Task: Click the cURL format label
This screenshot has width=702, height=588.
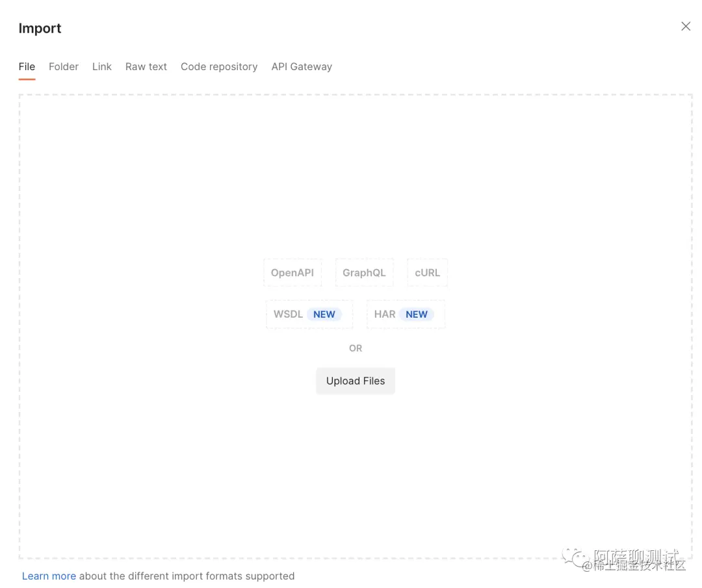Action: point(427,272)
